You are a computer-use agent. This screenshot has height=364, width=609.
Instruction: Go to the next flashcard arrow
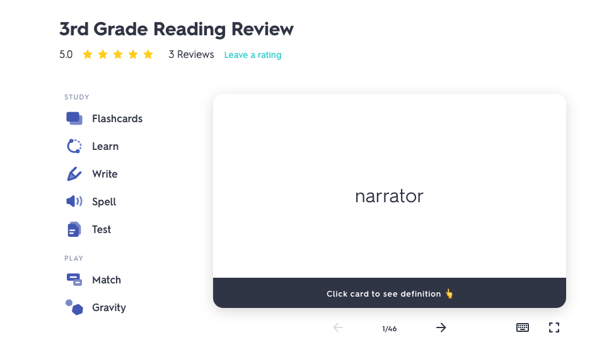click(x=441, y=327)
